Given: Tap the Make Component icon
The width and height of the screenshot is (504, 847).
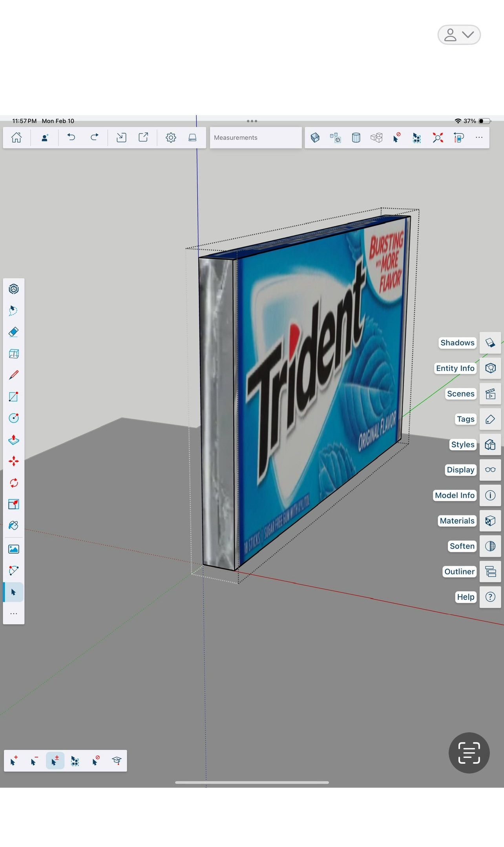Looking at the screenshot, I should [335, 137].
